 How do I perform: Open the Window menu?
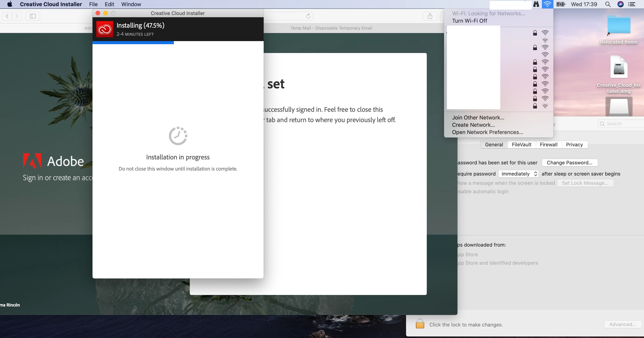(131, 4)
